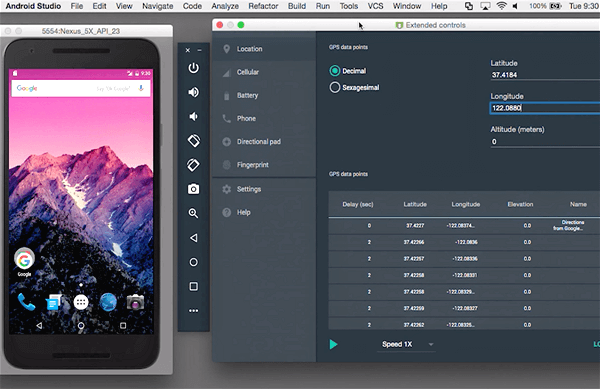Close the emulator toolbar with the X icon

pyautogui.click(x=188, y=50)
